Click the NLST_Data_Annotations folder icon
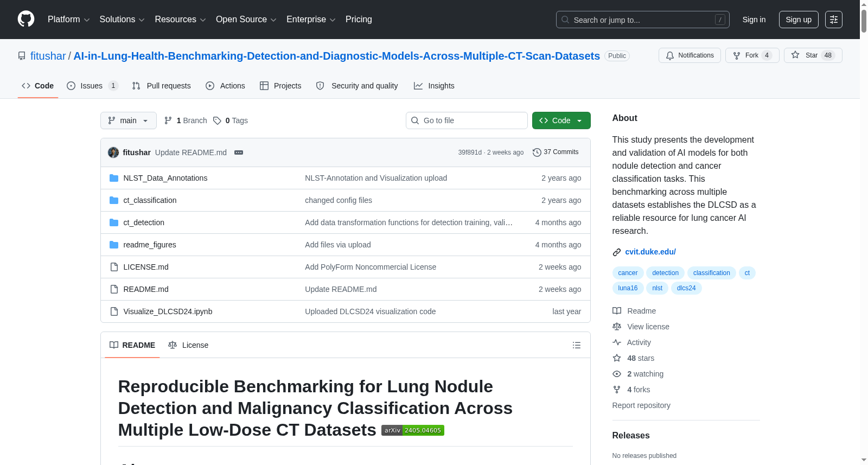Viewport: 868px width, 465px height. point(114,178)
